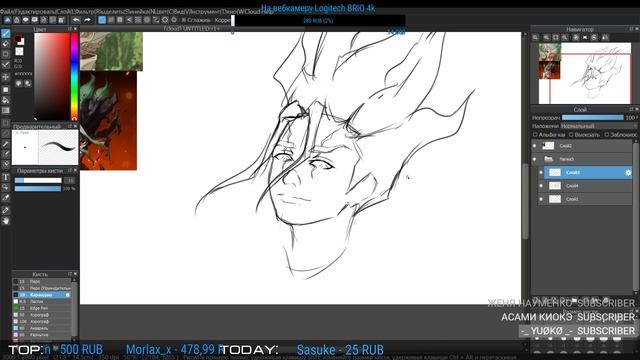
Task: Select the Fill rectangle tool
Action: [6, 89]
